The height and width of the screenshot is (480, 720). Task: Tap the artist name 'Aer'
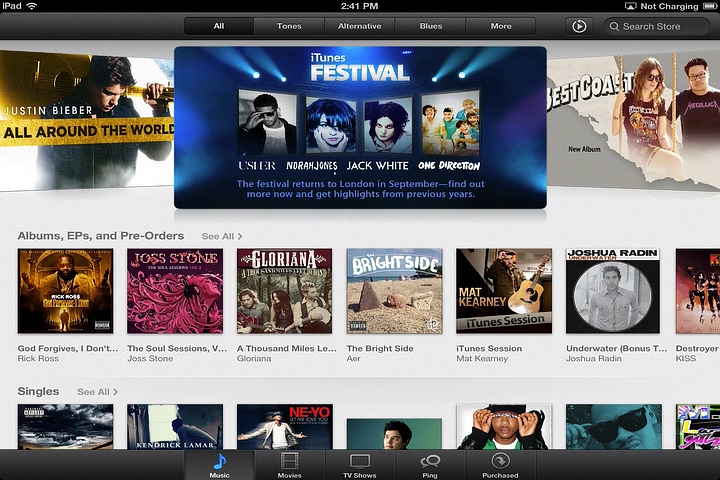(x=354, y=359)
